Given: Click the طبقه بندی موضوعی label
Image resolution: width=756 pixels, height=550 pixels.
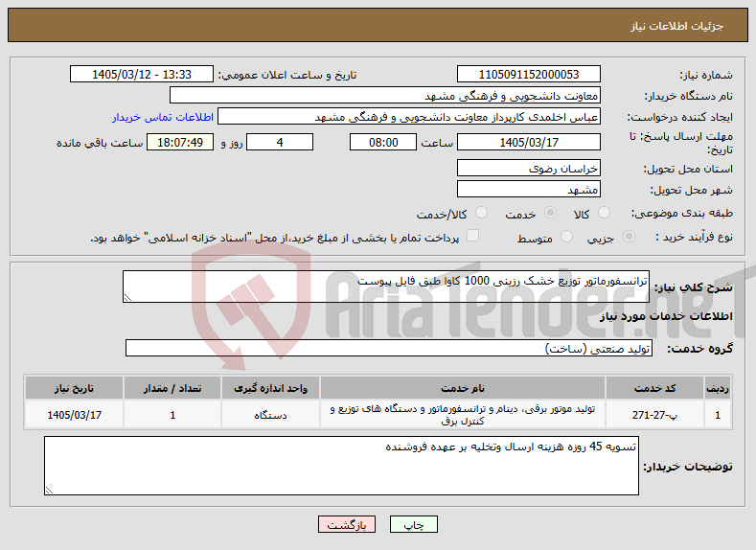Looking at the screenshot, I should coord(682,213).
